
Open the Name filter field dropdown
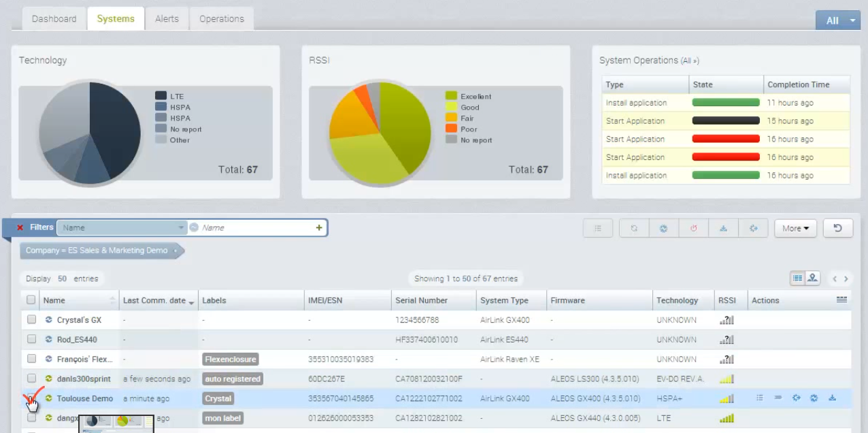(181, 227)
